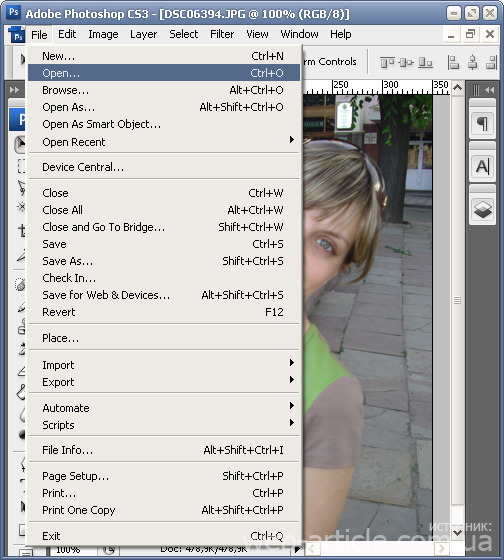Click the vertical scrollbar up arrow
Image resolution: width=504 pixels, height=560 pixels.
pos(458,88)
